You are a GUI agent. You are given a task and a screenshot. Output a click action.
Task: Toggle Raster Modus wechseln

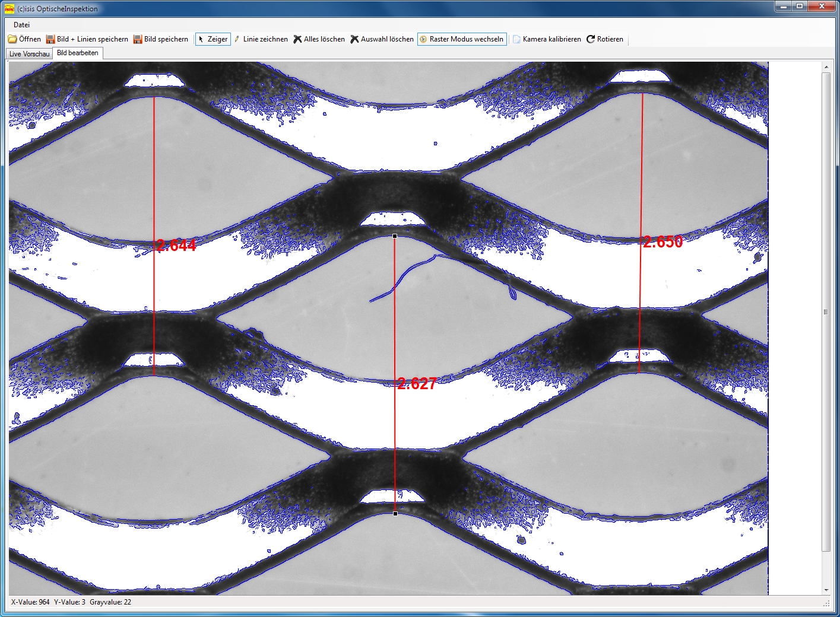[x=462, y=39]
